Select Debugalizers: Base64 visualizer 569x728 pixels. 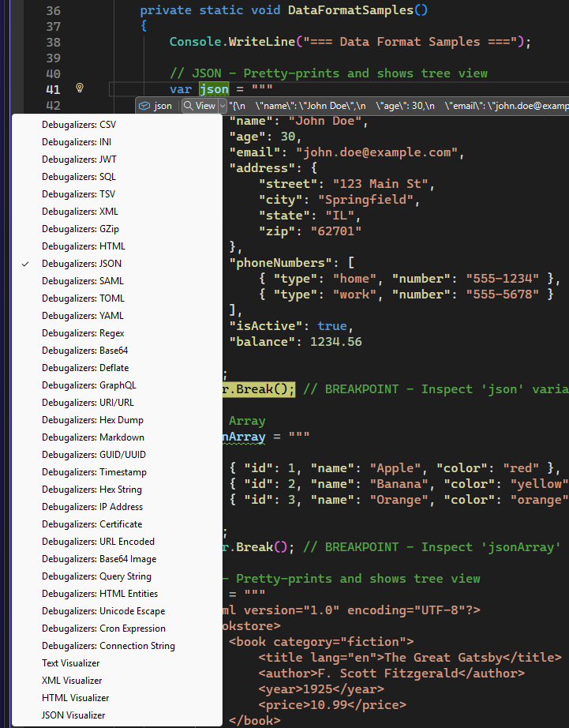coord(117,351)
